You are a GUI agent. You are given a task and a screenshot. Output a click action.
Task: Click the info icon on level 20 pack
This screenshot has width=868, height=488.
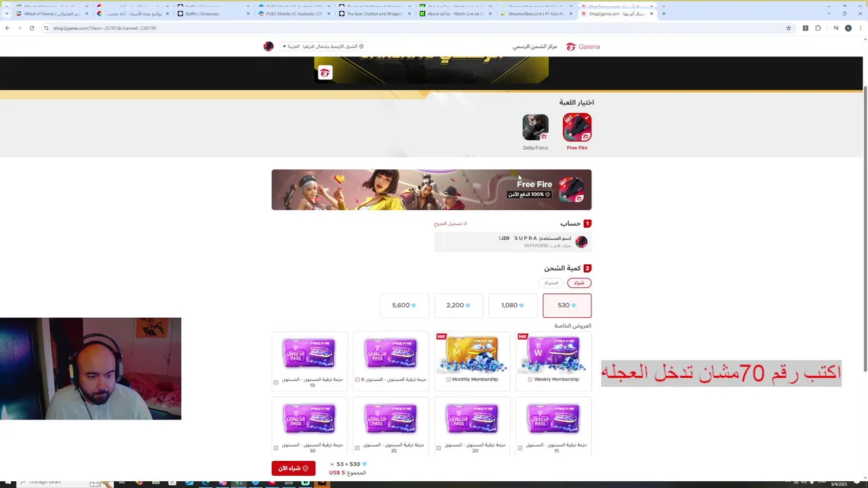point(439,448)
